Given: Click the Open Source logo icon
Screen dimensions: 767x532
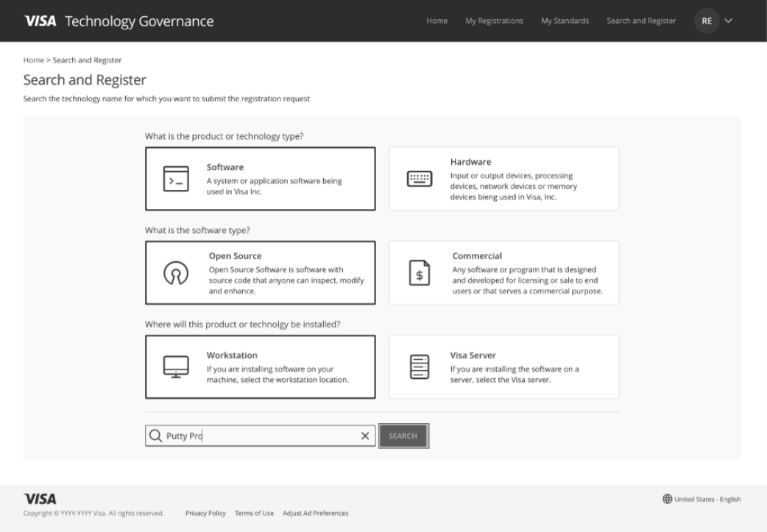Looking at the screenshot, I should [176, 273].
